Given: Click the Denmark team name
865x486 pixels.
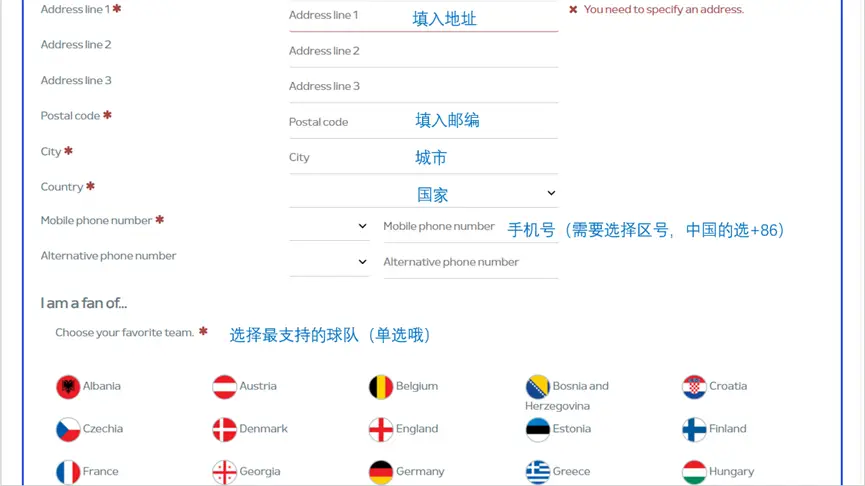Looking at the screenshot, I should coord(264,429).
